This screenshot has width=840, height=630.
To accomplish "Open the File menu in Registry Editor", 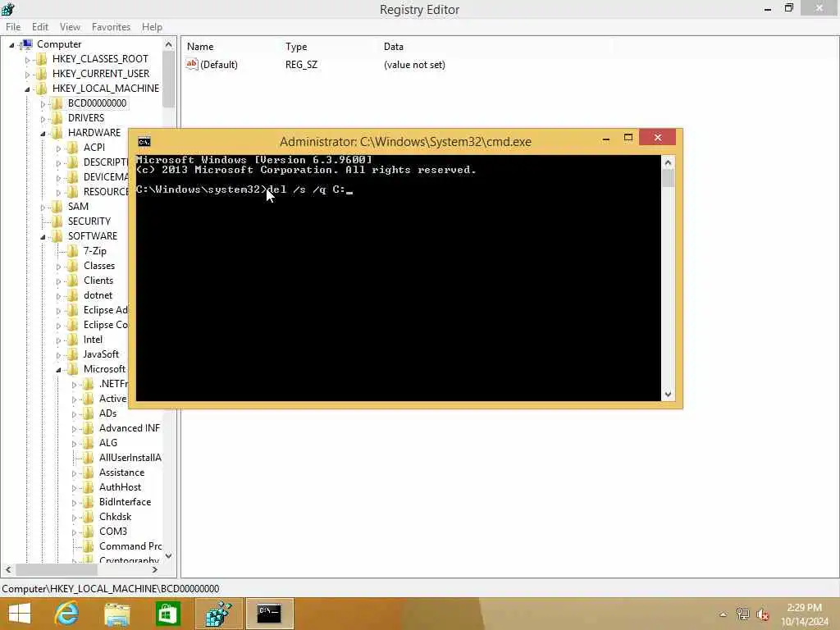I will [x=13, y=27].
